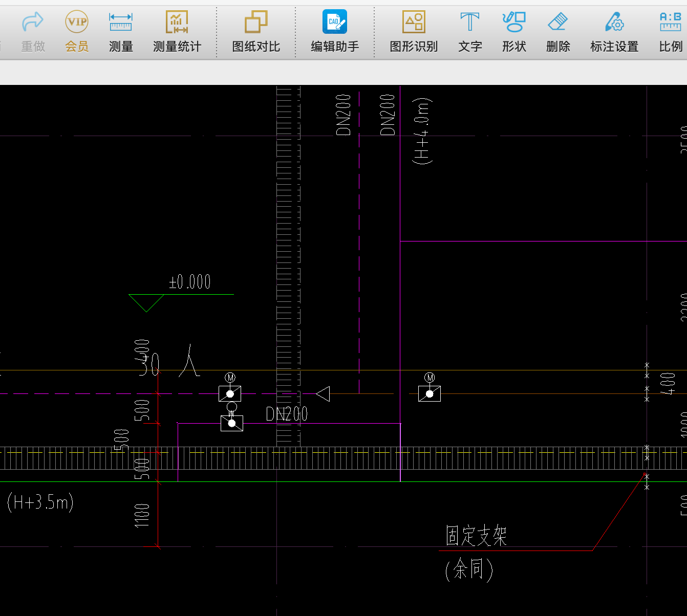Open the VIP membership (会员) icon

coord(77,23)
